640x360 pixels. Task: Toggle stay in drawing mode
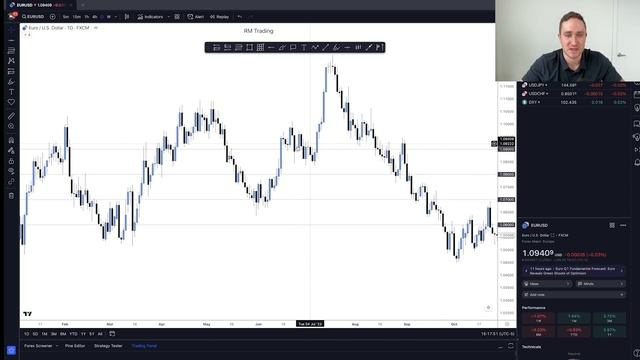pos(11,151)
